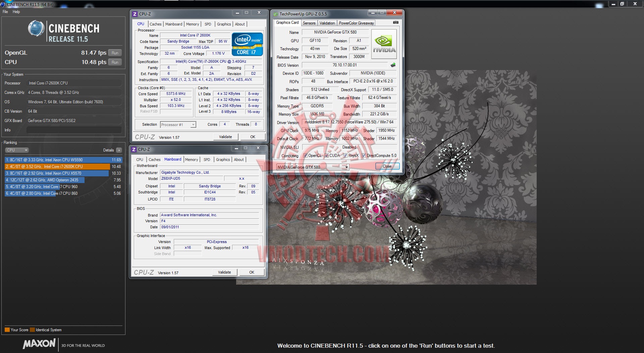Viewport: 644px width, 353px height.
Task: Open the File menu in Cinebench
Action: coord(5,12)
